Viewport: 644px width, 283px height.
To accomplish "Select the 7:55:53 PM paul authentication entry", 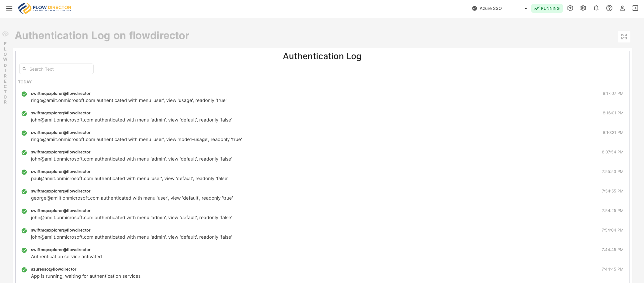I will tap(129, 179).
